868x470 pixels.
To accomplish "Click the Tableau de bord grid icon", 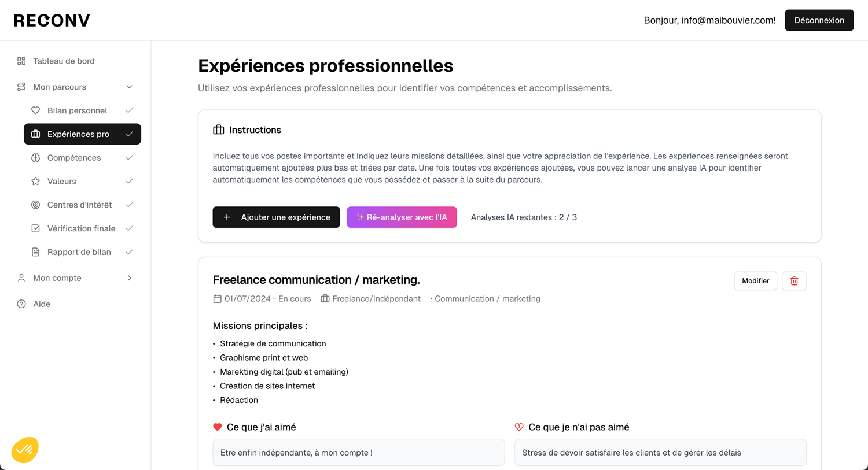I will pyautogui.click(x=21, y=61).
